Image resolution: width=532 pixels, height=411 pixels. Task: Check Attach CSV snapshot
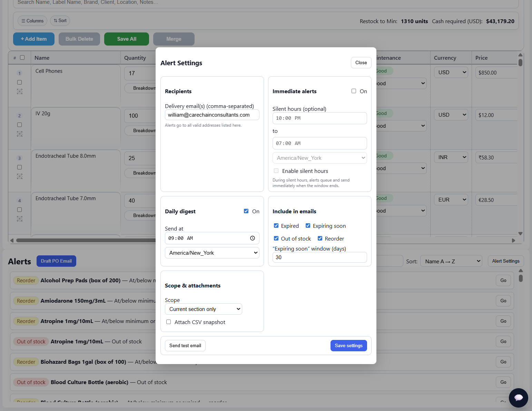pos(169,322)
